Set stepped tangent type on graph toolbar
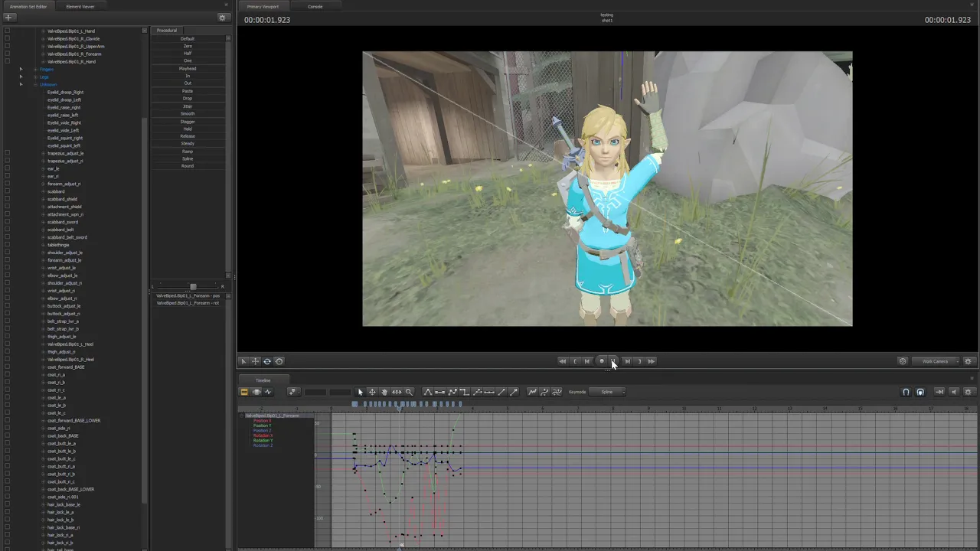 (x=464, y=392)
